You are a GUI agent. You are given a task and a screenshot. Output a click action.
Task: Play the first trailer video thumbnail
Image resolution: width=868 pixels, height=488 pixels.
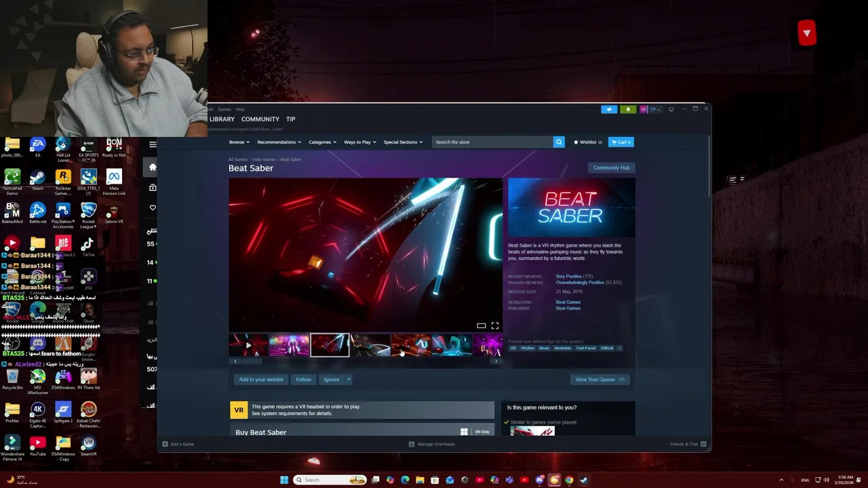[x=248, y=346]
